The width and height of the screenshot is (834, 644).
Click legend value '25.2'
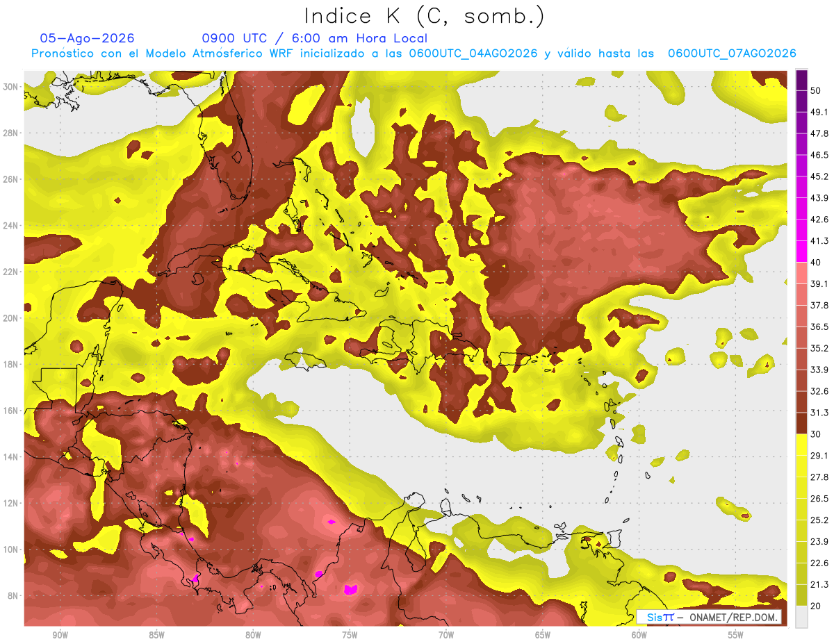(x=819, y=520)
